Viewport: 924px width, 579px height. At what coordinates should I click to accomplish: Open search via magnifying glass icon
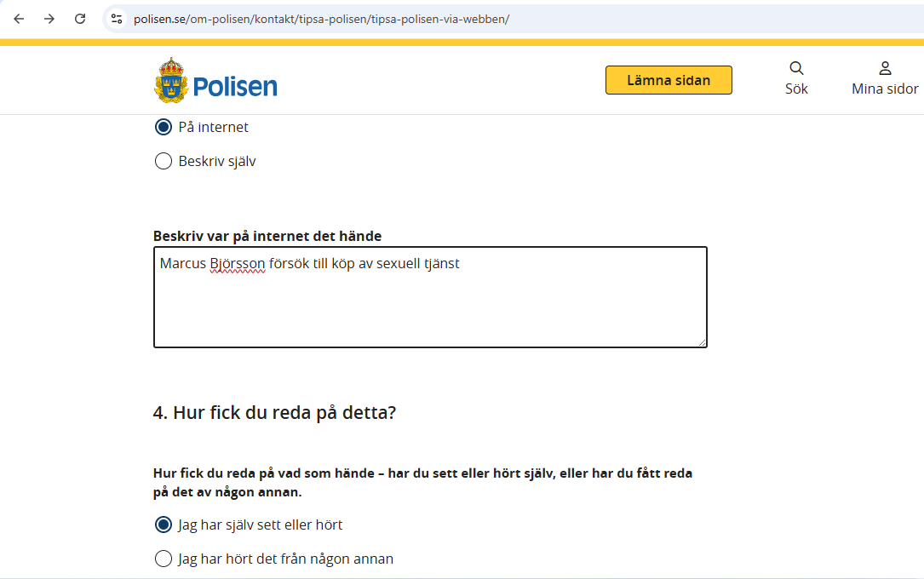click(796, 68)
